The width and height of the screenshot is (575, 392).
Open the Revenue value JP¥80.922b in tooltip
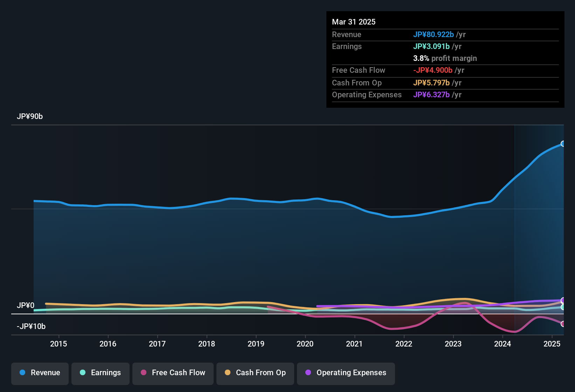[x=434, y=35]
